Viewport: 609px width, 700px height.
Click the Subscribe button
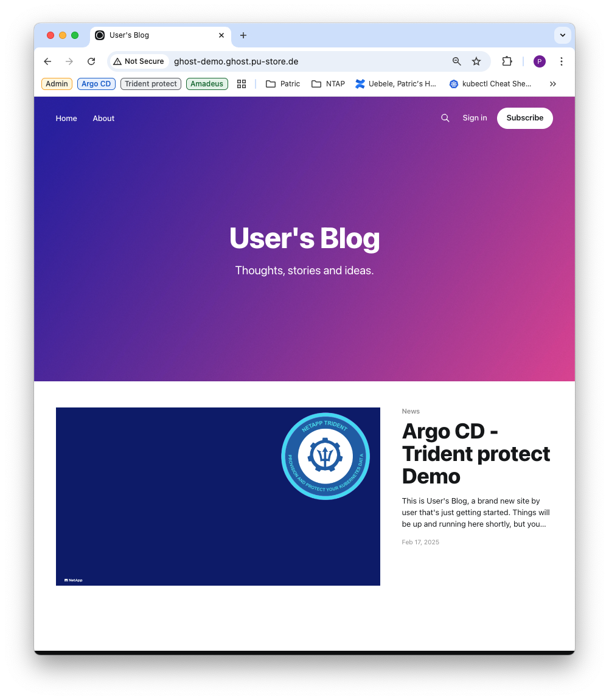pyautogui.click(x=524, y=118)
